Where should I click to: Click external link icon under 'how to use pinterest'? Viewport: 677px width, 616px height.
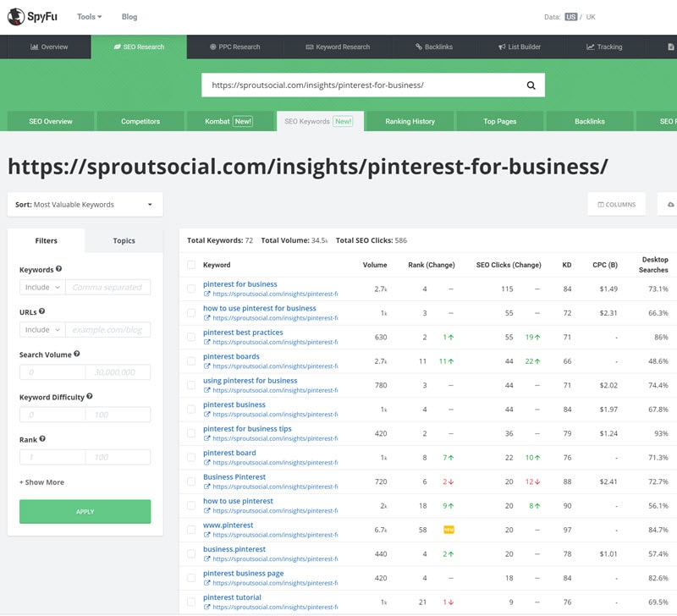206,511
